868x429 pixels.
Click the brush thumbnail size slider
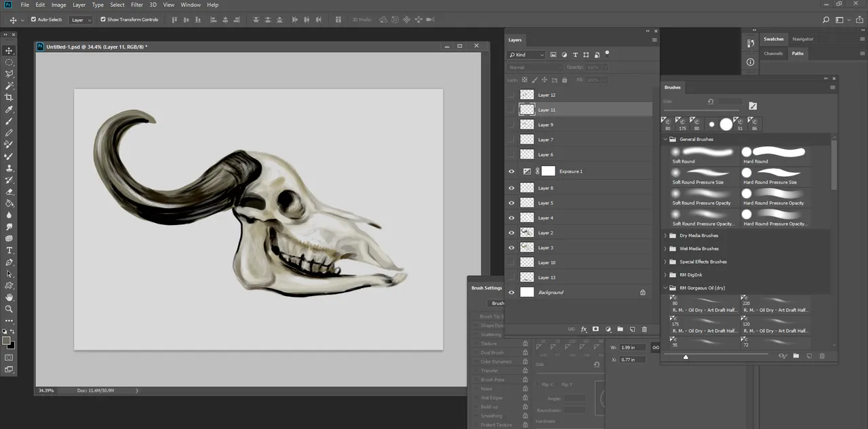coord(686,356)
